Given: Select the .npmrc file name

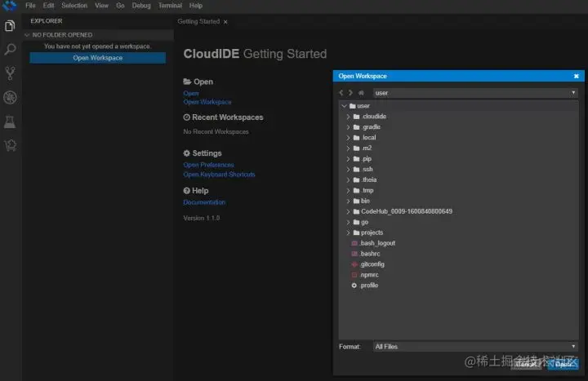Looking at the screenshot, I should [x=369, y=275].
